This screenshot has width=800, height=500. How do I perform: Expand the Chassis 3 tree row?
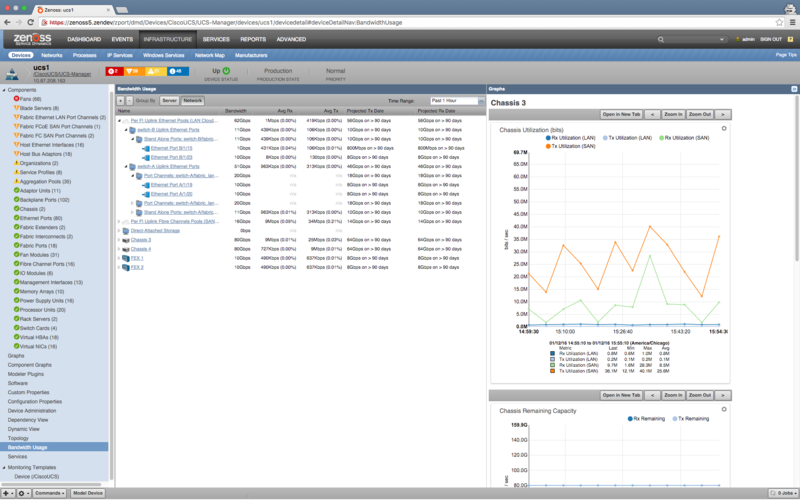(119, 240)
